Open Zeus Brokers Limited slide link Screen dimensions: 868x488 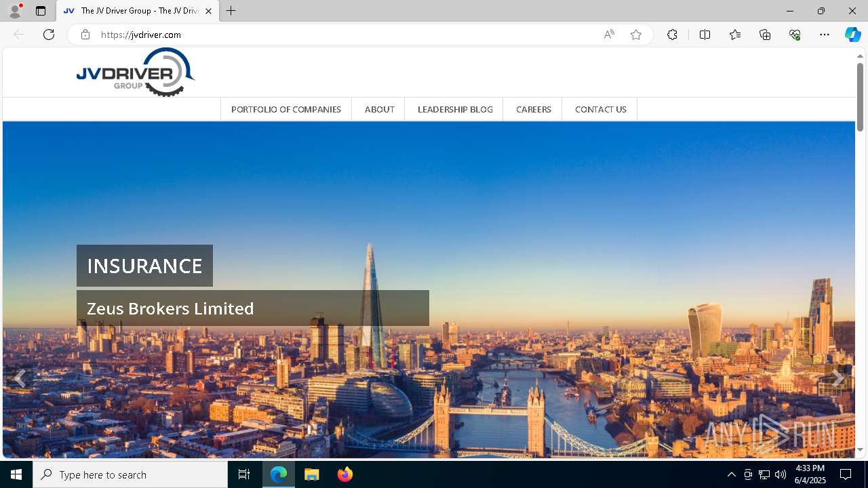coord(253,308)
